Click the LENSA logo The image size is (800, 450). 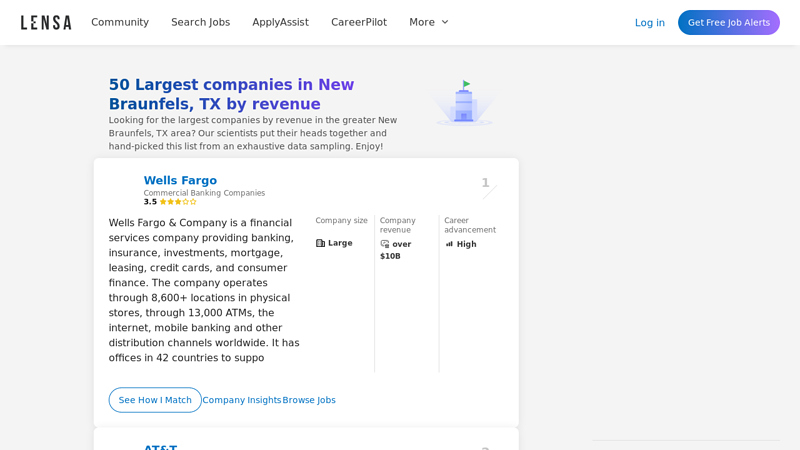point(46,22)
